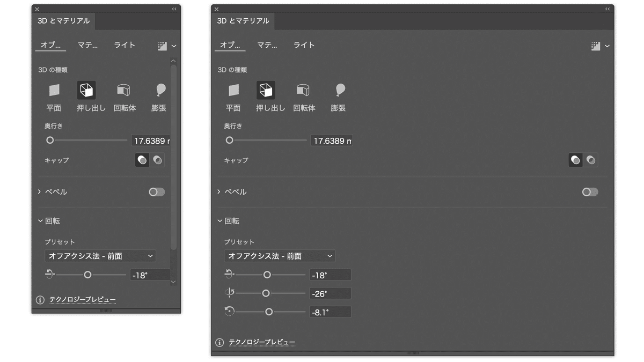Click scroll up arrow in left panel

(173, 61)
